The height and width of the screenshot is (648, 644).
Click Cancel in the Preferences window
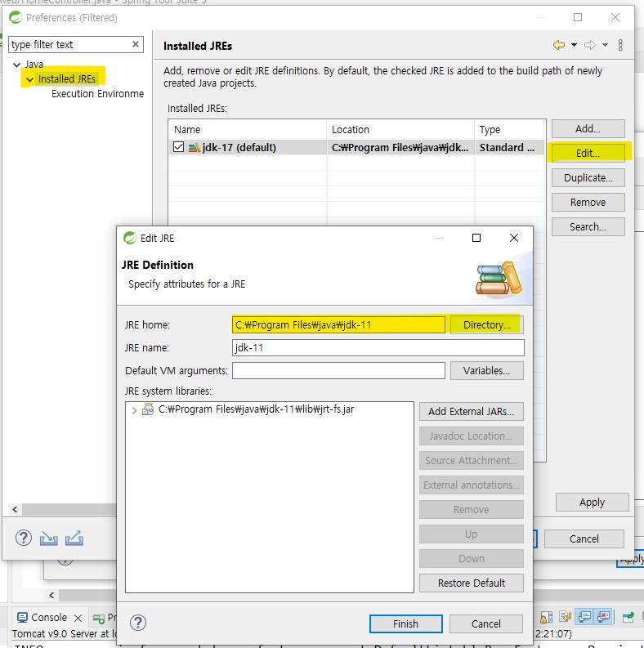click(x=584, y=539)
